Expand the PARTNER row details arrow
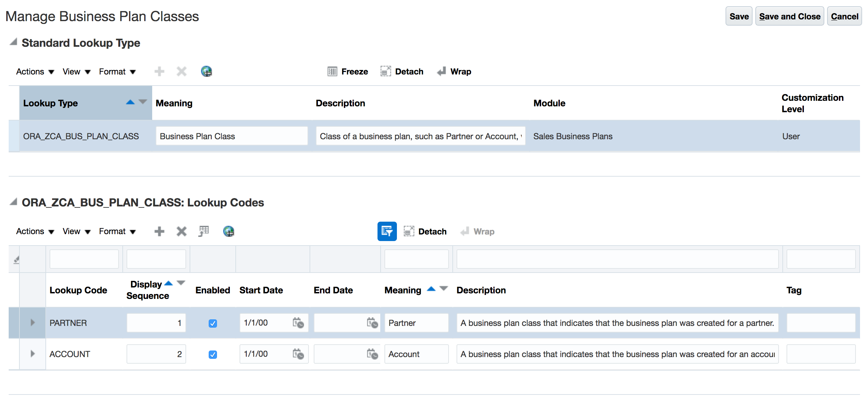Screen dimensions: 868x417 tap(33, 323)
